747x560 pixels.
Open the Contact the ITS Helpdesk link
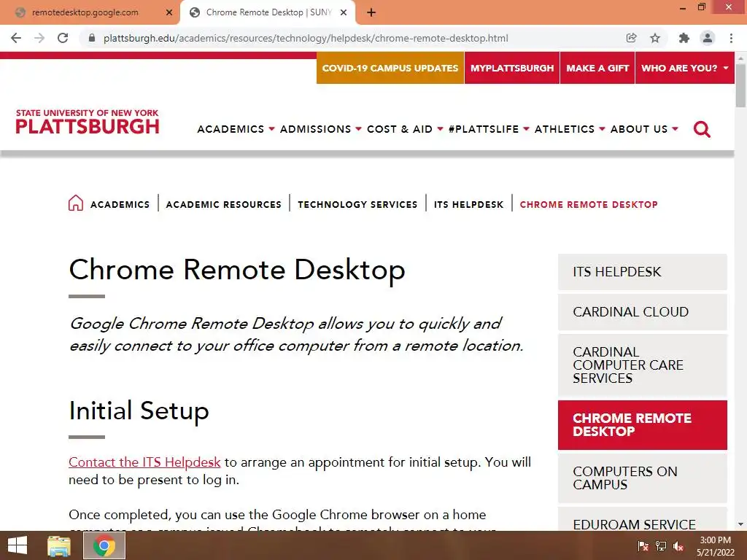point(144,462)
